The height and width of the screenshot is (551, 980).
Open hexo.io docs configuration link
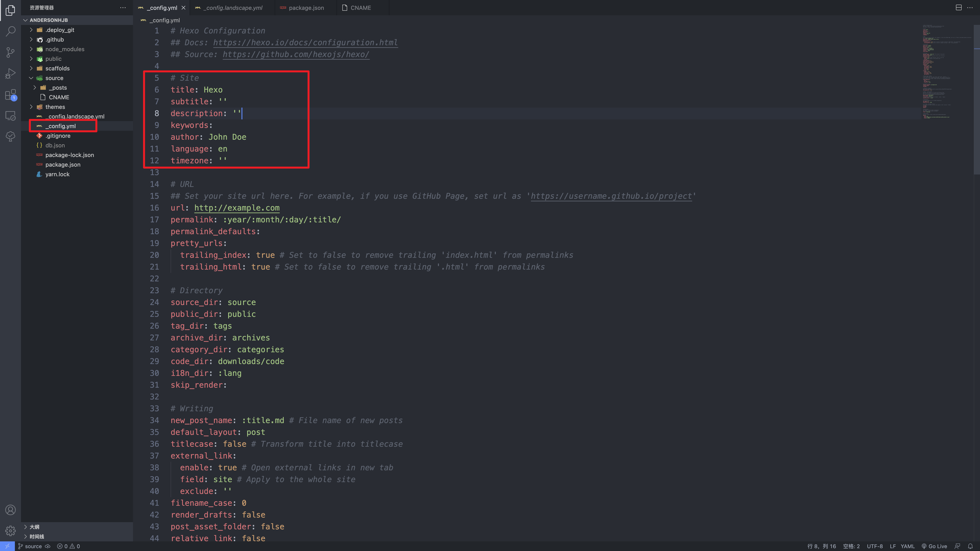click(x=305, y=43)
